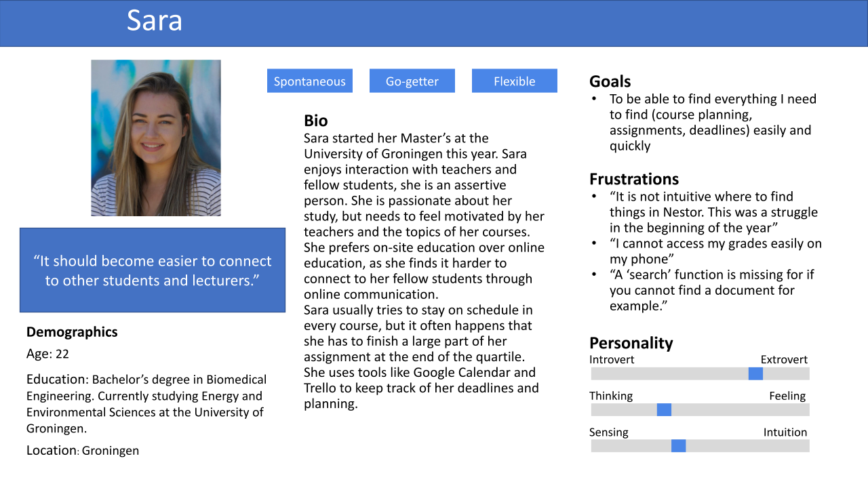Viewport: 868px width, 488px height.
Task: Click the Bio heading
Action: tap(316, 121)
